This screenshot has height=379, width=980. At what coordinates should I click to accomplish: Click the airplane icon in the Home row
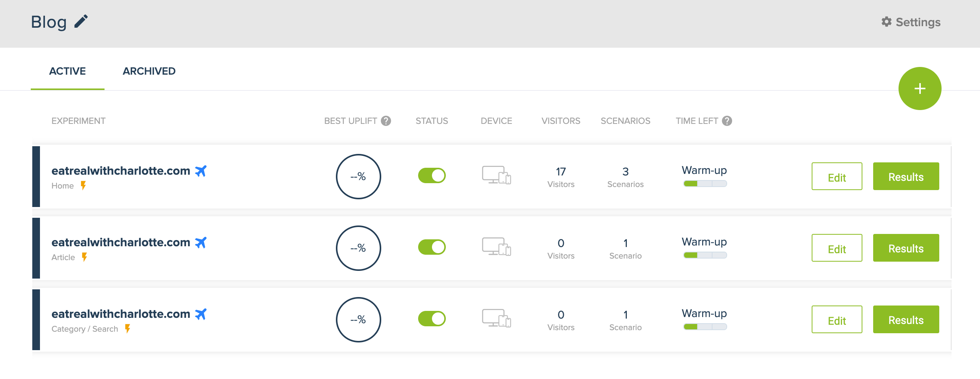click(201, 171)
